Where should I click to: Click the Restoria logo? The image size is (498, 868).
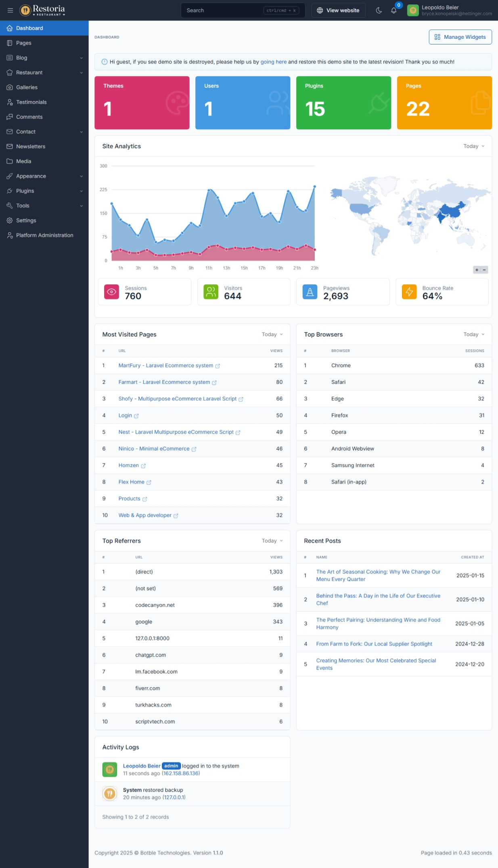(x=42, y=10)
